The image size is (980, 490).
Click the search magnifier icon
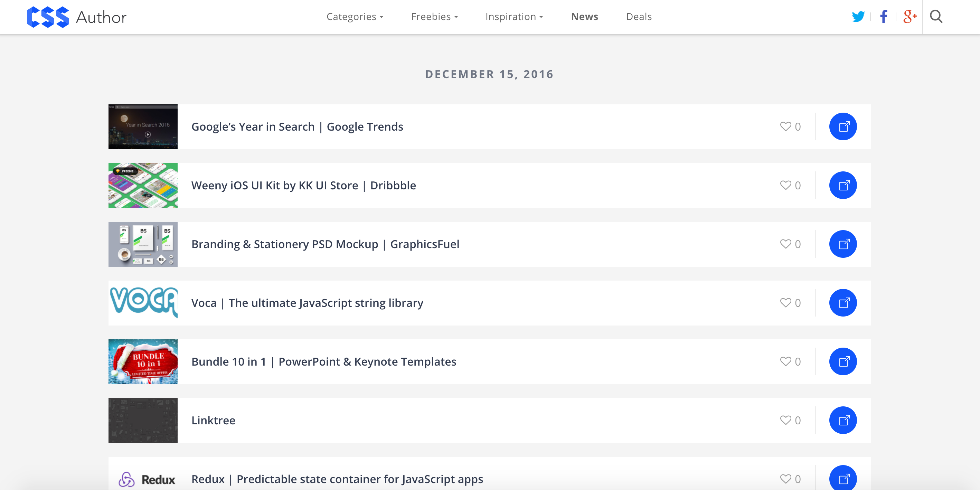(x=936, y=16)
